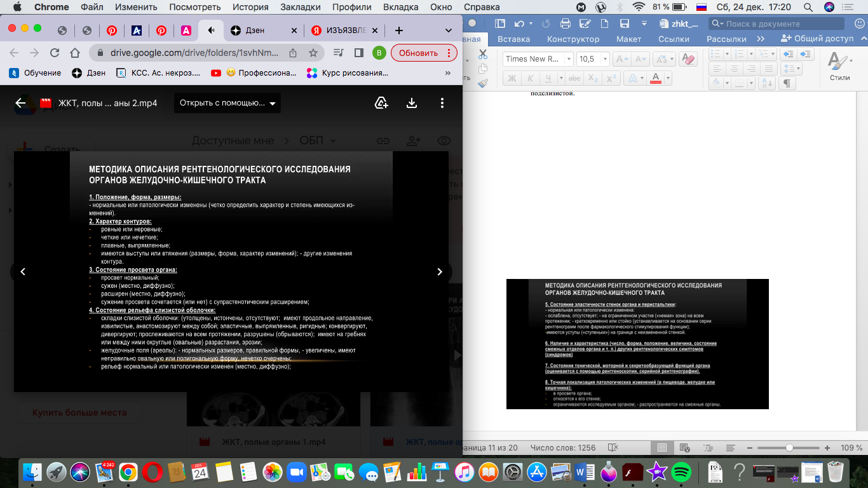Open Spotify from the Dock
This screenshot has height=488, width=868.
pos(681,472)
